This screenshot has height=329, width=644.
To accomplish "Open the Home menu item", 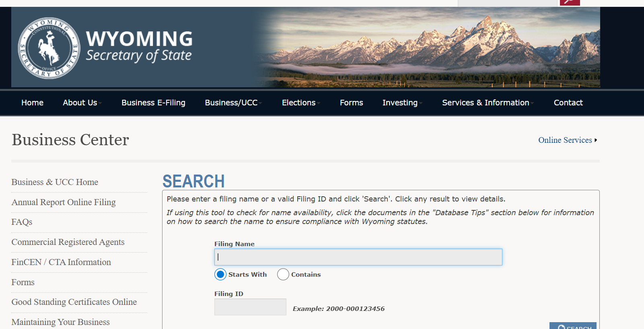I will click(33, 103).
